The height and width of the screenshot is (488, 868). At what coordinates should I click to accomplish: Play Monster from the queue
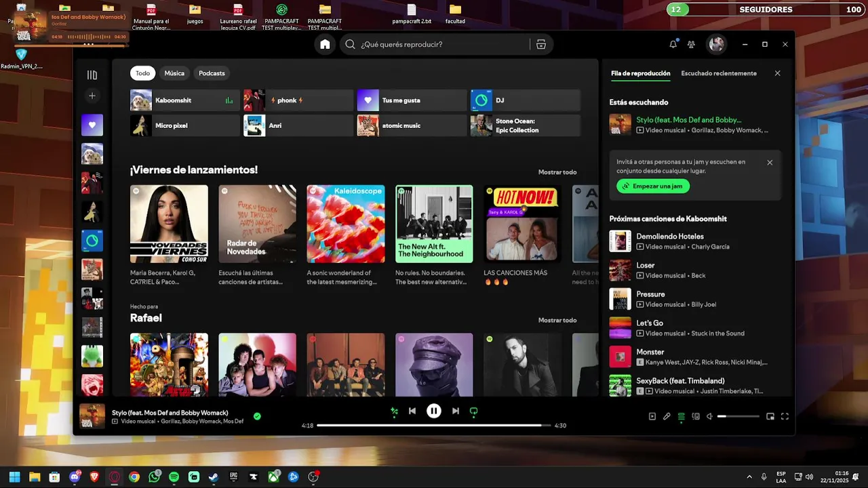tap(695, 357)
